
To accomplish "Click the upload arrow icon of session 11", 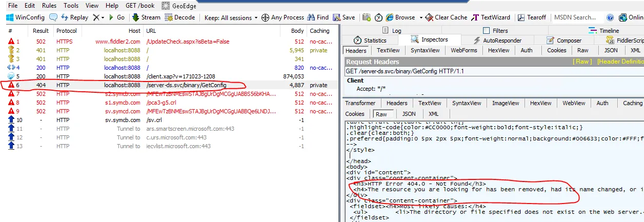I will click(11, 129).
